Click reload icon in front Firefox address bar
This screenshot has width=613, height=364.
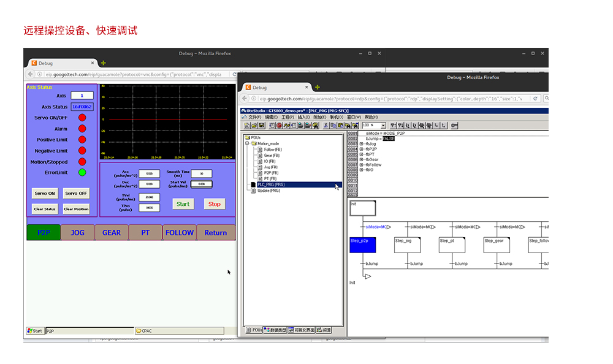[535, 99]
